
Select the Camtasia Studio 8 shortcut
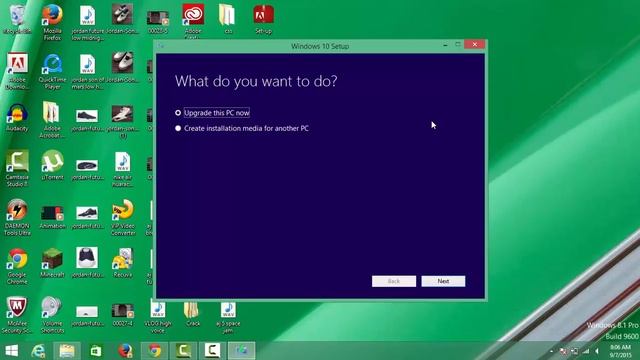(17, 168)
